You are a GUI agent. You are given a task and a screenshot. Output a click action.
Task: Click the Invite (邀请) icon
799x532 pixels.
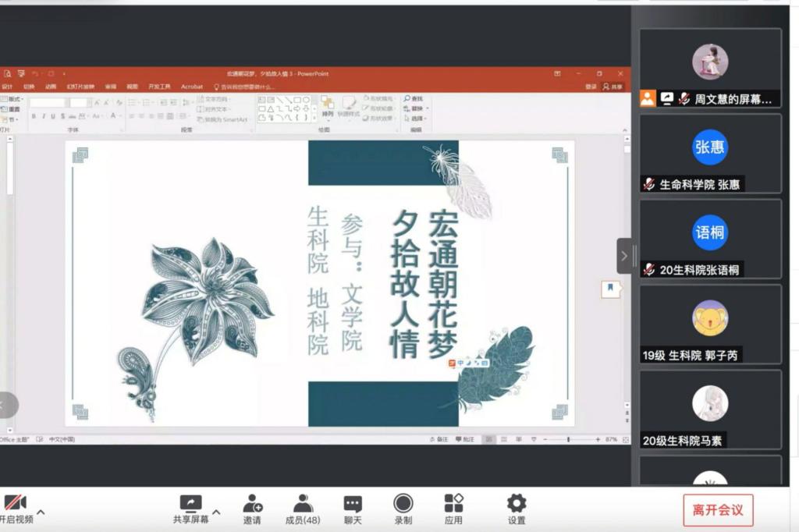coord(252,504)
